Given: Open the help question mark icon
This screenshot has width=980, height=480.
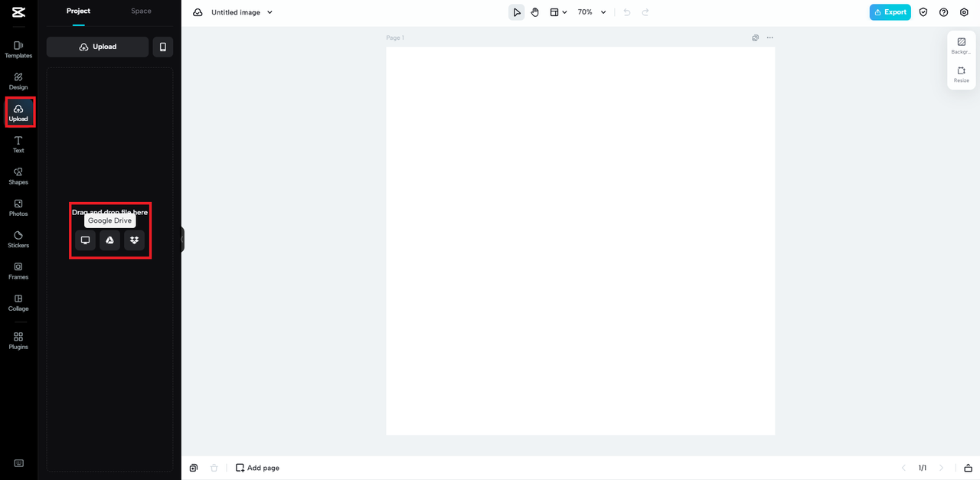Looking at the screenshot, I should pyautogui.click(x=943, y=12).
